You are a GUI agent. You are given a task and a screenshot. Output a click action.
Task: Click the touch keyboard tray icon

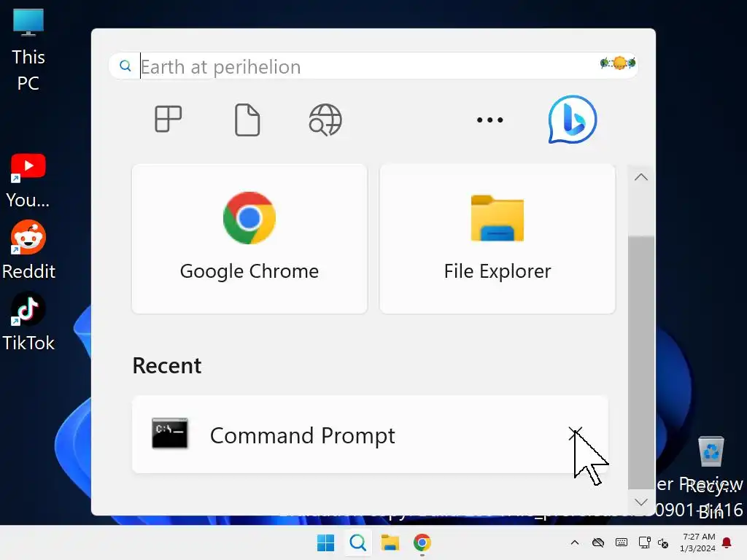(622, 542)
